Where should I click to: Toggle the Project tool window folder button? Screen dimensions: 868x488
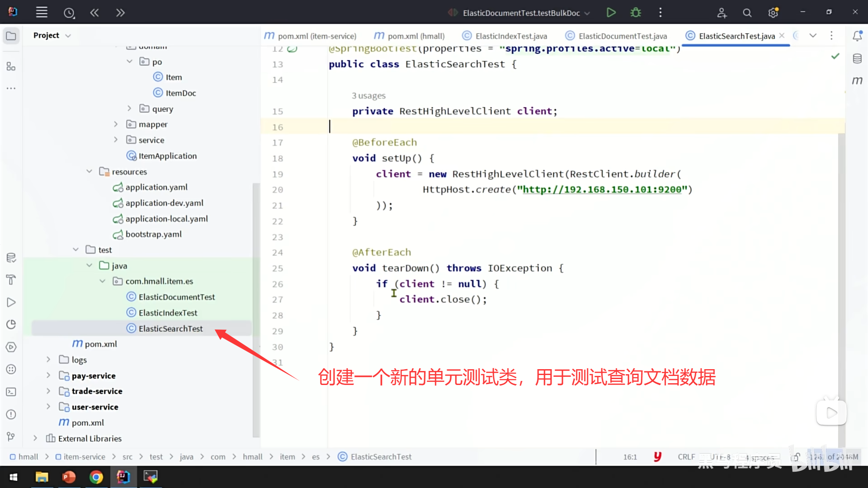[11, 36]
